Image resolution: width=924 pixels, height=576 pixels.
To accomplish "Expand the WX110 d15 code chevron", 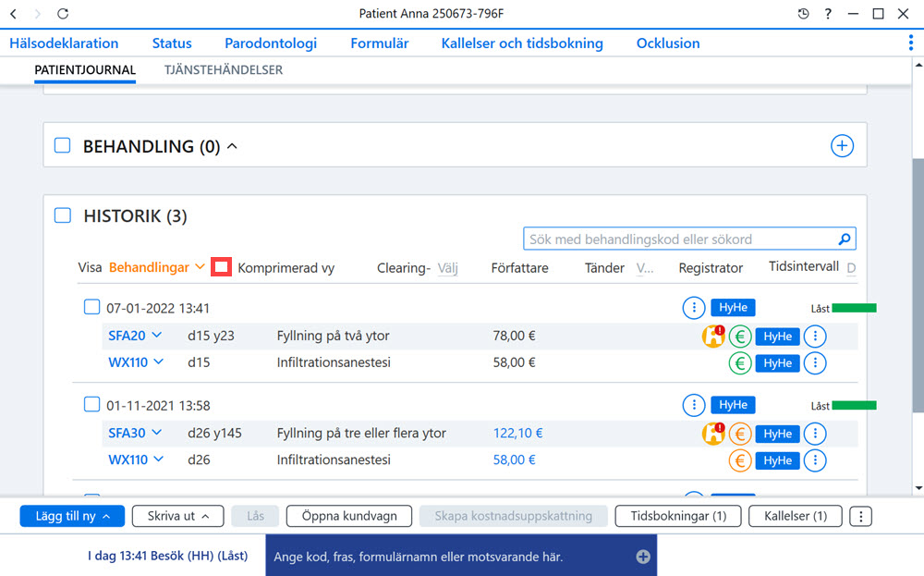I will pos(159,362).
